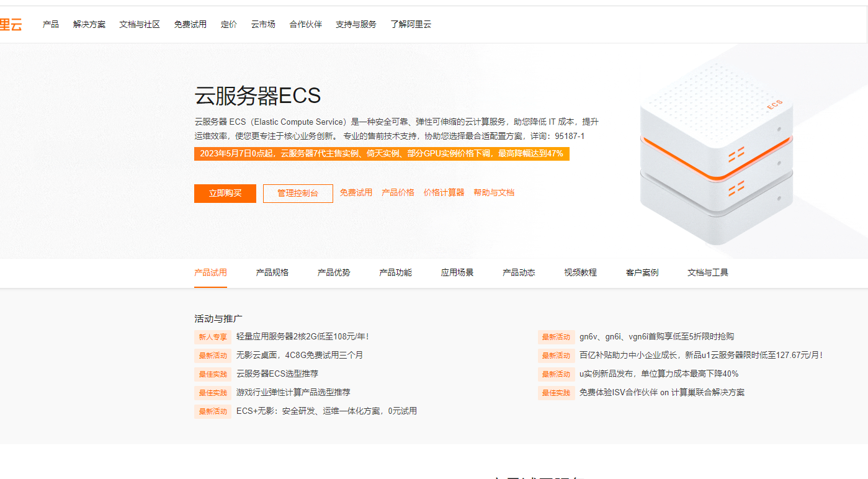Click the orange price reduction announcement banner

tap(382, 154)
